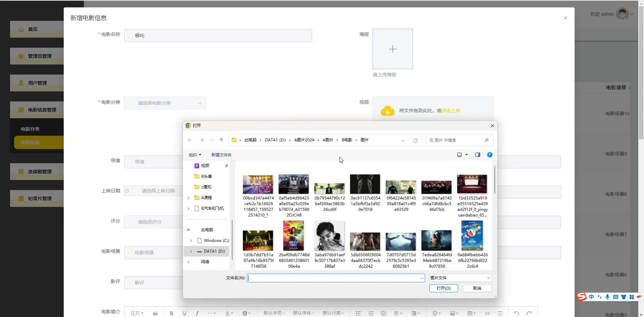The width and height of the screenshot is (644, 317).
Task: Click the refresh icon in file dialog
Action: 415,140
